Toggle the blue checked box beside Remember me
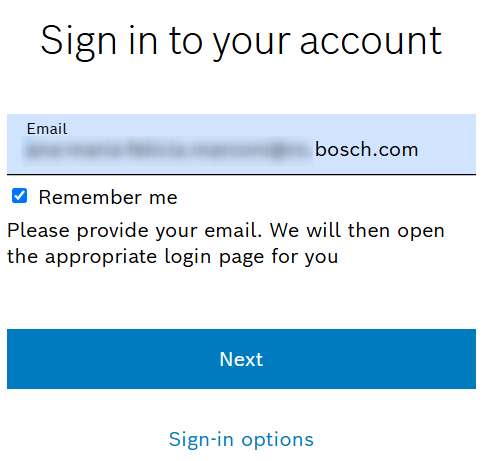Image resolution: width=489 pixels, height=461 pixels. [x=19, y=196]
